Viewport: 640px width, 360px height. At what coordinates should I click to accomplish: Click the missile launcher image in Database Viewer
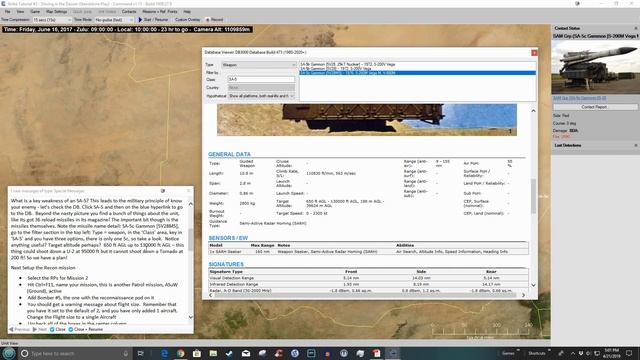367,120
